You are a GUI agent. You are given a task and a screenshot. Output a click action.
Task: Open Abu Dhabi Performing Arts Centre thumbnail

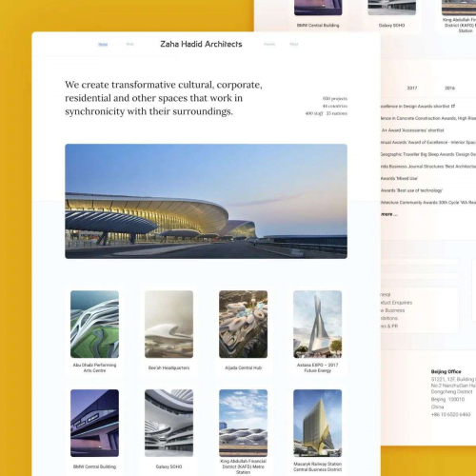pyautogui.click(x=94, y=325)
